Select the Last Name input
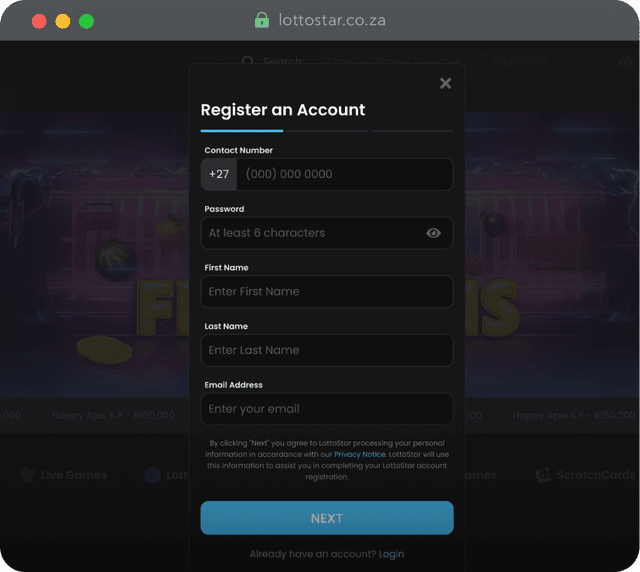640x572 pixels. (x=326, y=350)
